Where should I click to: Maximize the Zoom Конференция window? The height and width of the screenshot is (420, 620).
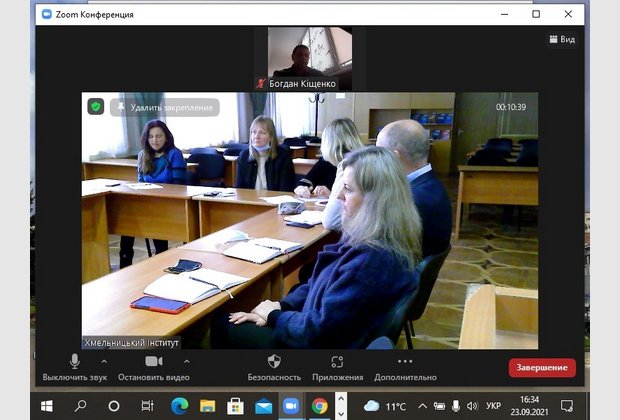[x=536, y=14]
